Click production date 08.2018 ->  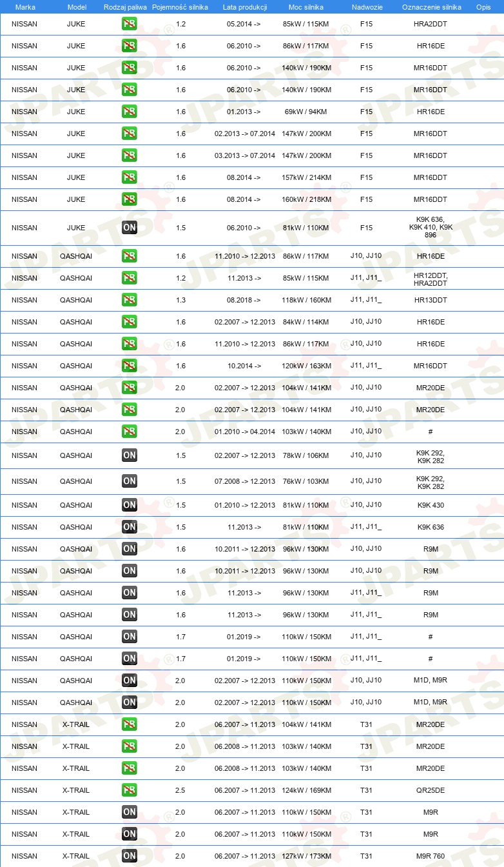pos(244,300)
